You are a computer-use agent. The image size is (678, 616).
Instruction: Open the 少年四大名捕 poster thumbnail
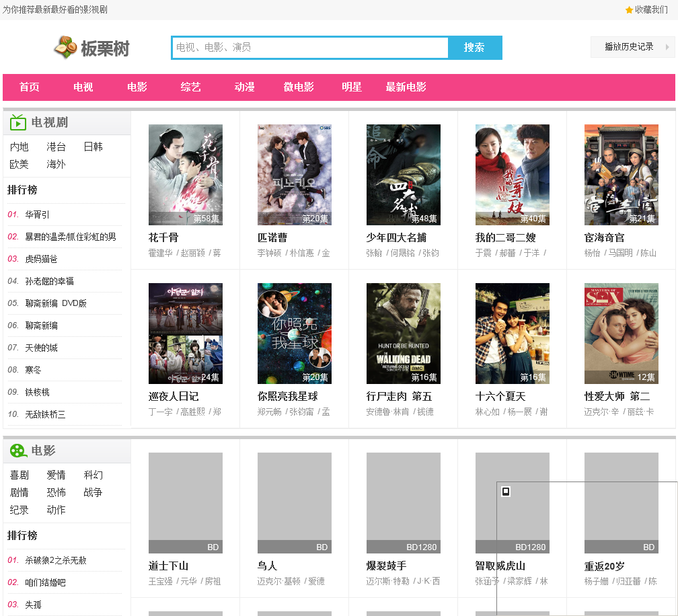click(404, 175)
